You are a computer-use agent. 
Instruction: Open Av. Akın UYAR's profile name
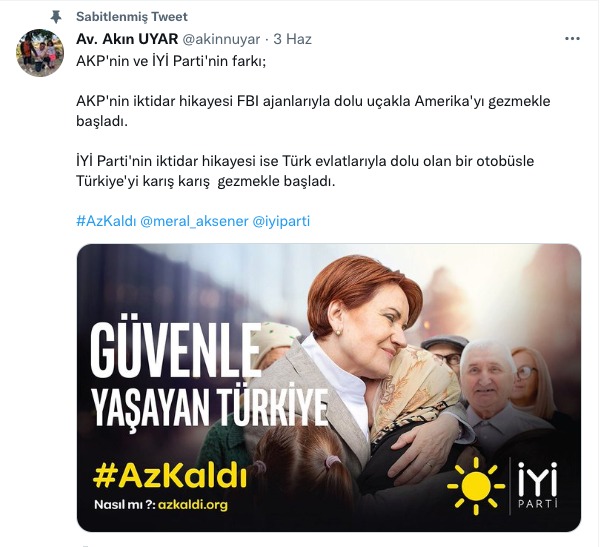[127, 39]
